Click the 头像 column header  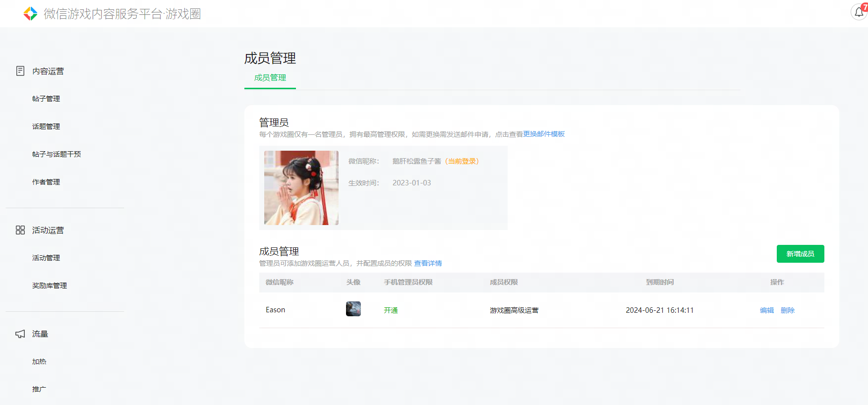pyautogui.click(x=353, y=282)
